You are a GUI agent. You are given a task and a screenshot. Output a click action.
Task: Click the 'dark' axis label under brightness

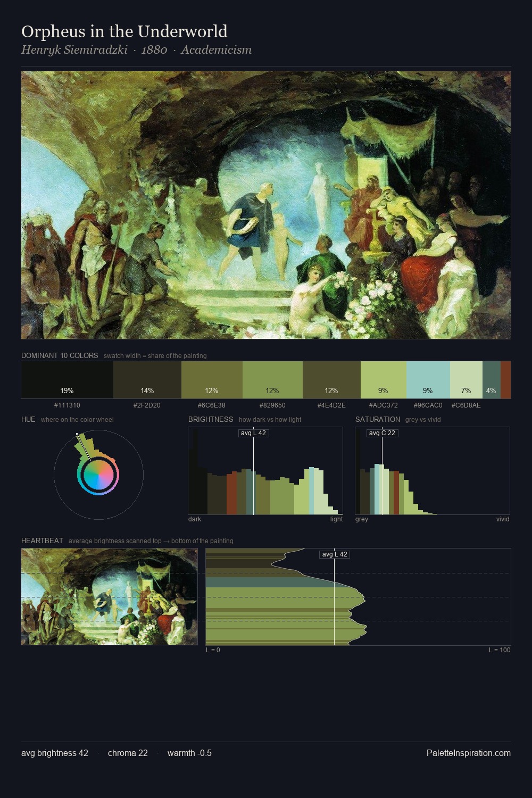pyautogui.click(x=195, y=519)
